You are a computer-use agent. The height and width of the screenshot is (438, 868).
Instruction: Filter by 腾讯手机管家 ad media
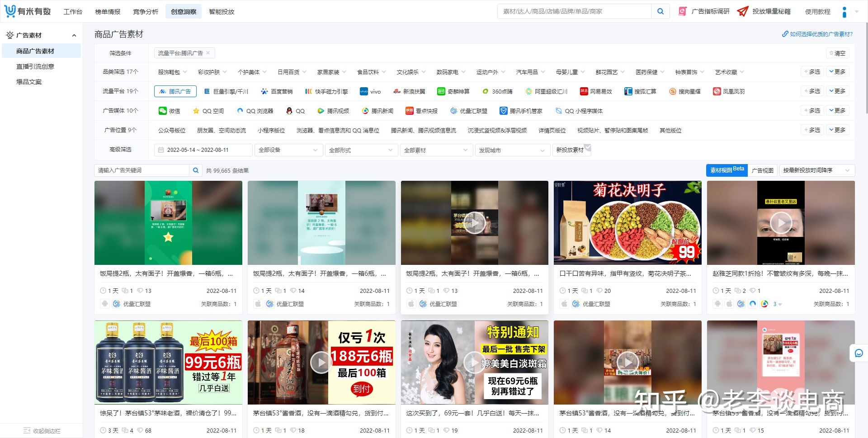point(521,111)
